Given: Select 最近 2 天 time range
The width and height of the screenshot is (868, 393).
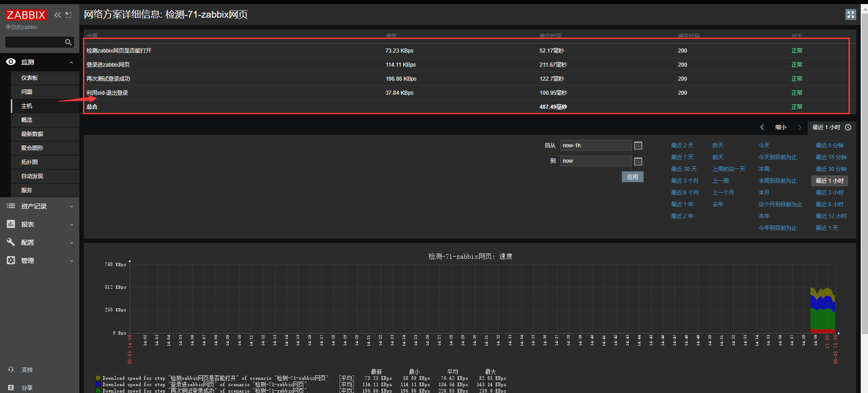Looking at the screenshot, I should coord(682,146).
